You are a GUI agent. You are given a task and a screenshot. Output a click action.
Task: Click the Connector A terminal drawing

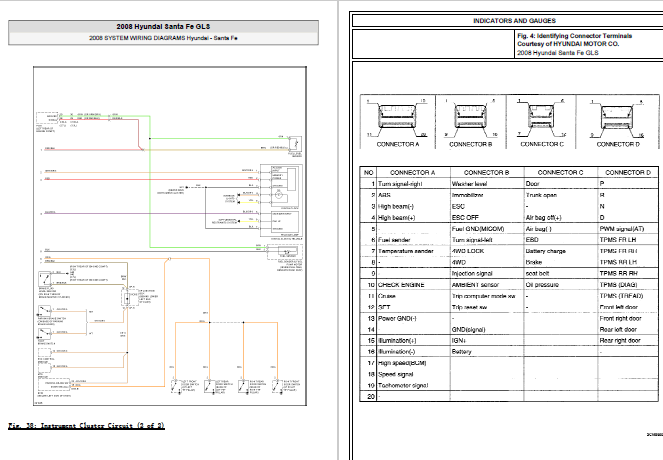tap(397, 119)
